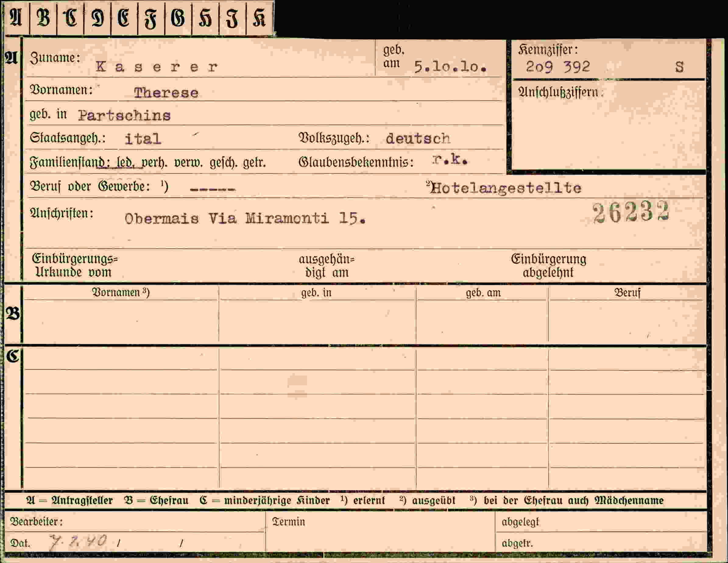Click the section C row marker
728x563 pixels.
[13, 356]
